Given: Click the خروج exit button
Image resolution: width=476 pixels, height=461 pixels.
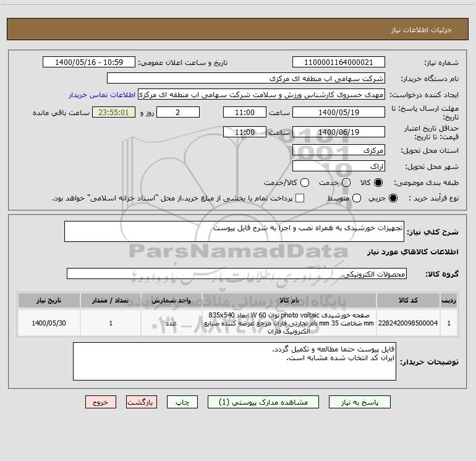Looking at the screenshot, I should tap(101, 402).
